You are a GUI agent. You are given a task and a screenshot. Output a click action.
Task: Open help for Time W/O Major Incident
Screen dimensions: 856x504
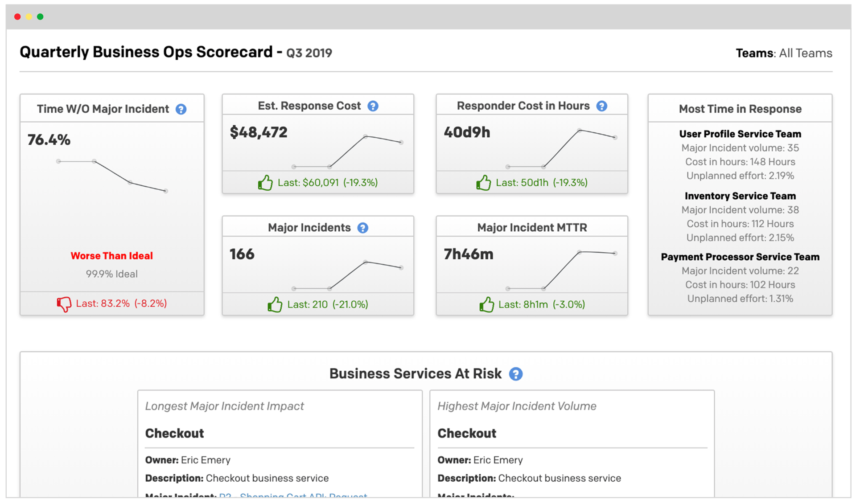coord(181,109)
